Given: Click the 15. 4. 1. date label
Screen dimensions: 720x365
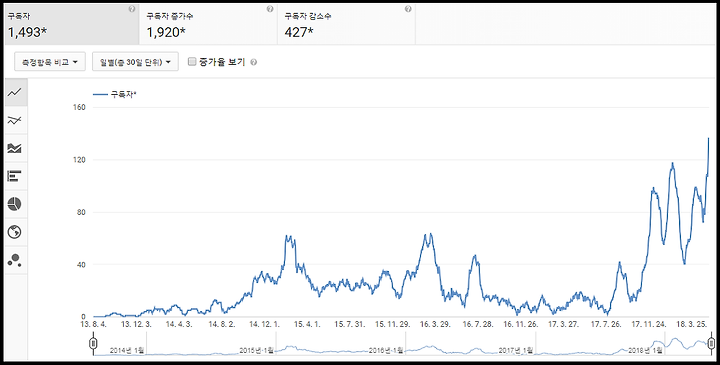Looking at the screenshot, I should pyautogui.click(x=307, y=324).
